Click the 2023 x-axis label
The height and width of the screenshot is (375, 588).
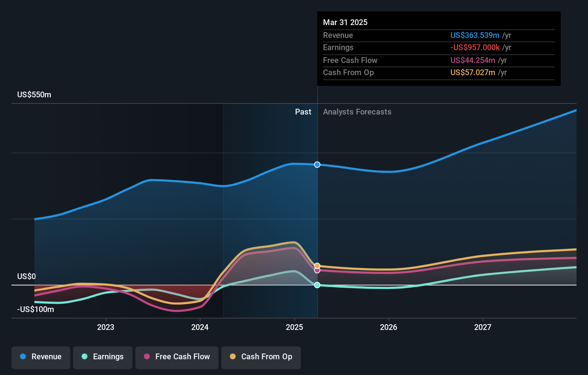tap(106, 327)
